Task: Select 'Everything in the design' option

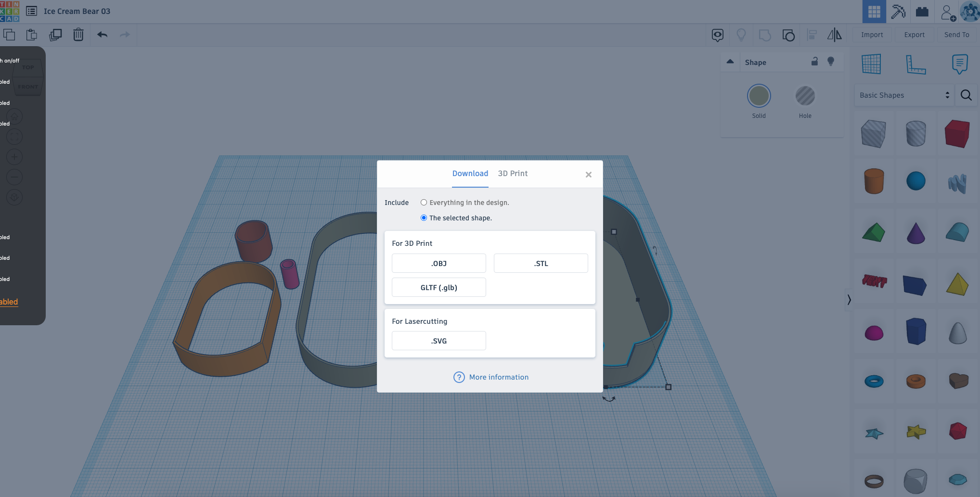Action: 424,202
